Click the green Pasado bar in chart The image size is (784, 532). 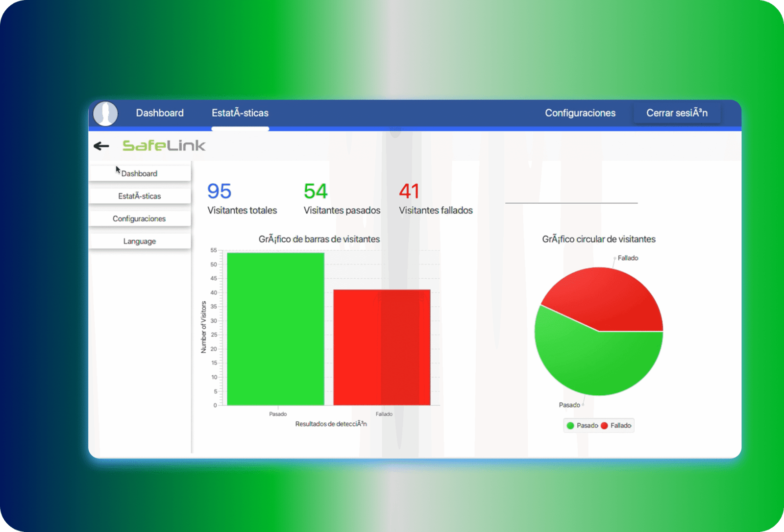pos(275,328)
